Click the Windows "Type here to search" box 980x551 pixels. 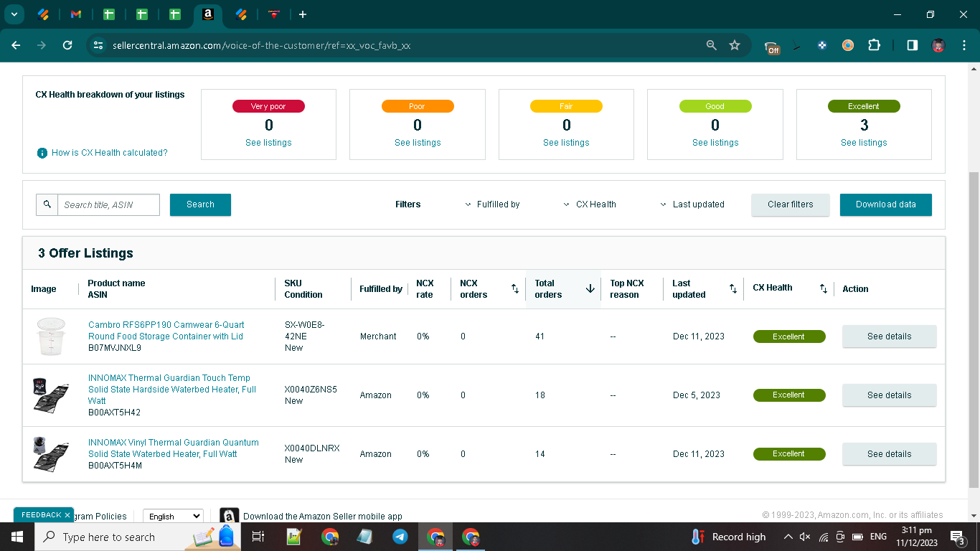click(x=108, y=537)
